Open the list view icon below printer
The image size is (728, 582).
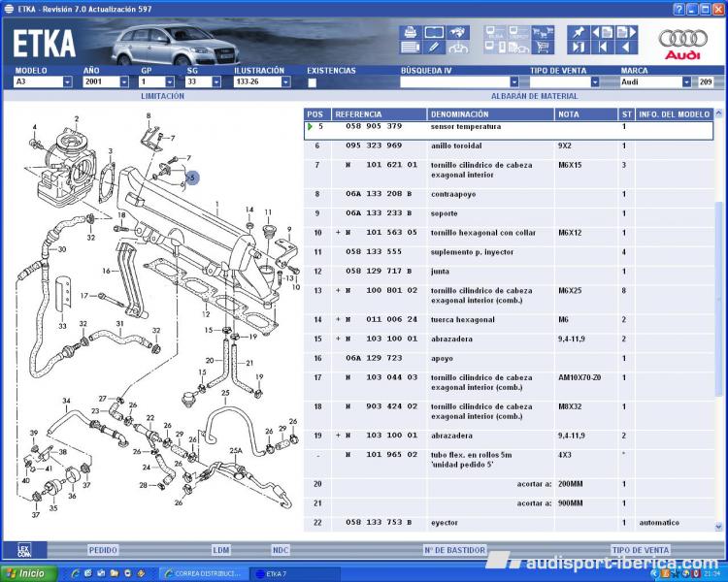(410, 48)
